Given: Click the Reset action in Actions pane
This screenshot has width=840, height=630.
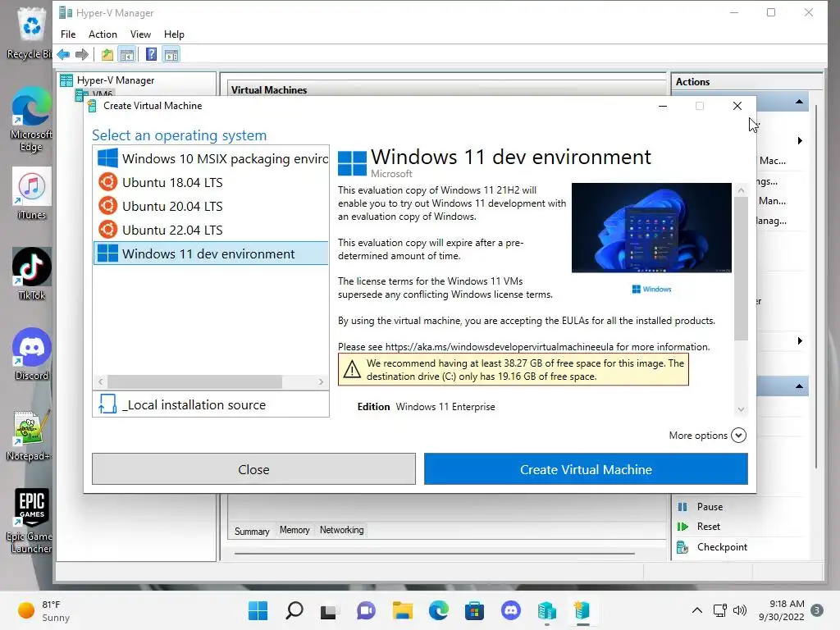Looking at the screenshot, I should coord(708,527).
